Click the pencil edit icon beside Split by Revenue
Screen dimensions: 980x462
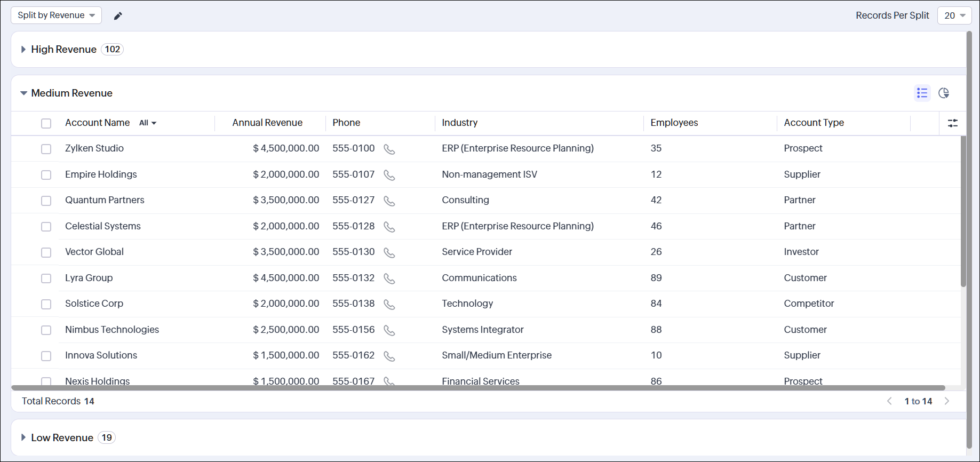118,16
